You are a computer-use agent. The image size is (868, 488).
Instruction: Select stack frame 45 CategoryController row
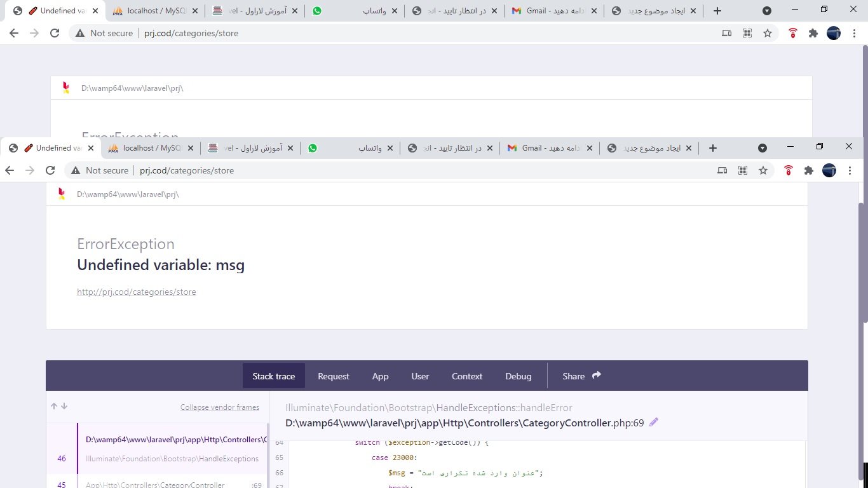point(156,484)
